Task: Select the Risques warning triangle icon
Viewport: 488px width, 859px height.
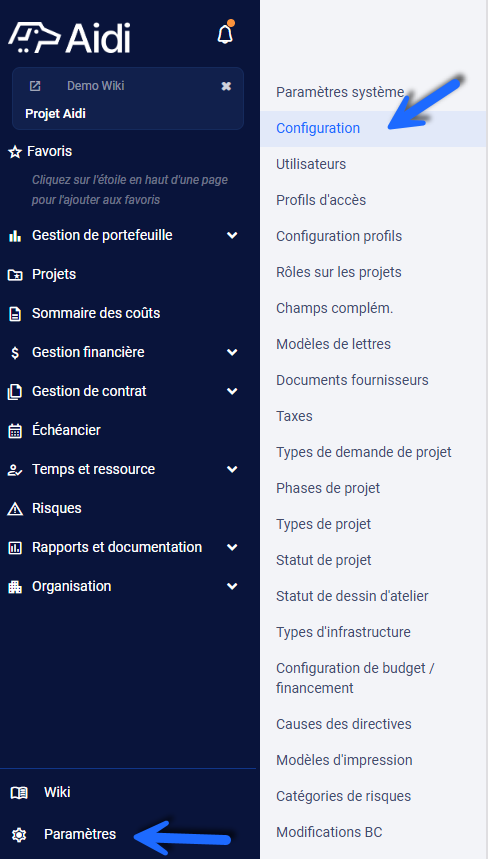Action: coord(15,509)
